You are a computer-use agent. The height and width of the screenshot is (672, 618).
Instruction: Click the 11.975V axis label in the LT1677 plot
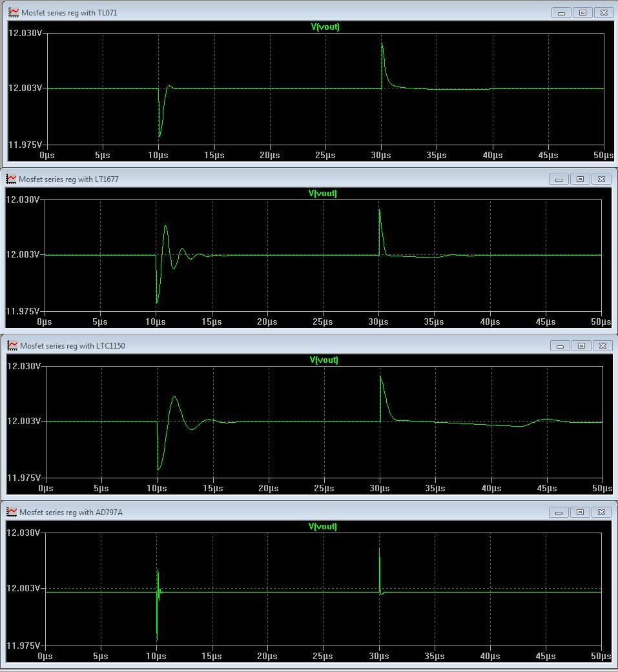click(x=23, y=311)
